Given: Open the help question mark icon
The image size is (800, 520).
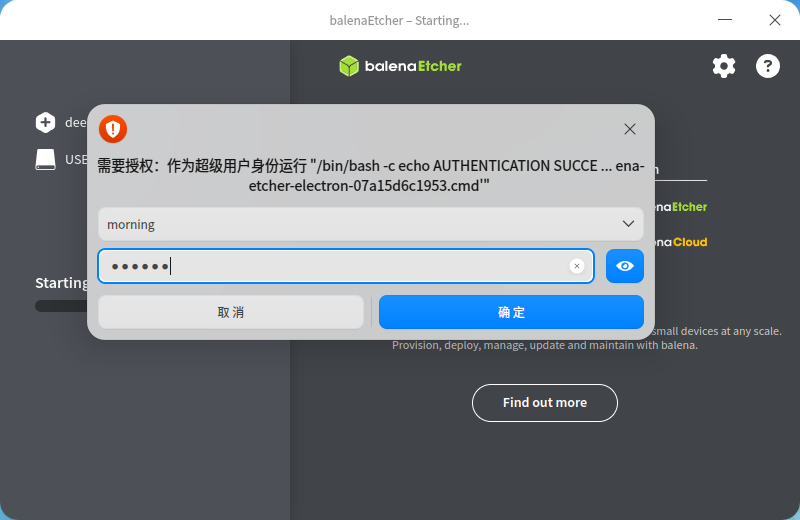Looking at the screenshot, I should tap(767, 66).
